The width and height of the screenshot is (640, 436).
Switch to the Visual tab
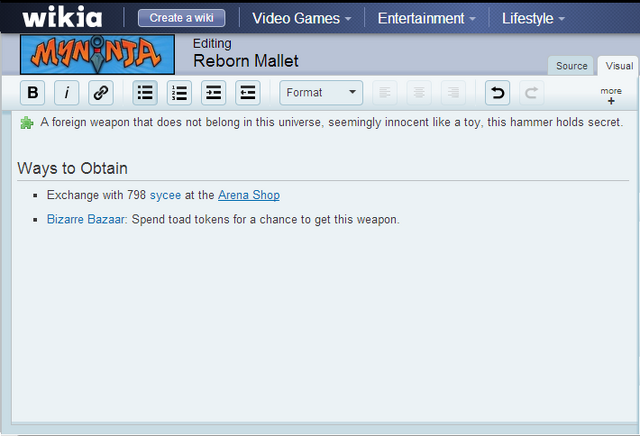point(619,66)
